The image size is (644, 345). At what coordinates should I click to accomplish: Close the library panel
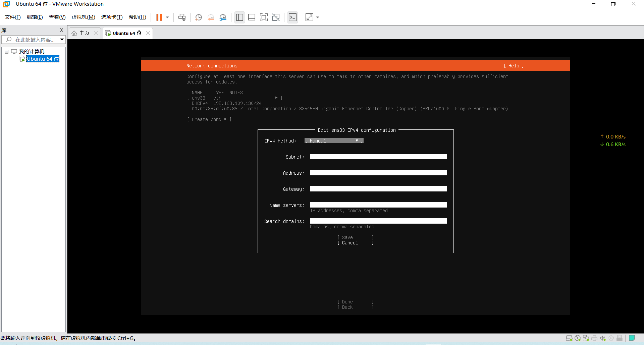tap(61, 30)
